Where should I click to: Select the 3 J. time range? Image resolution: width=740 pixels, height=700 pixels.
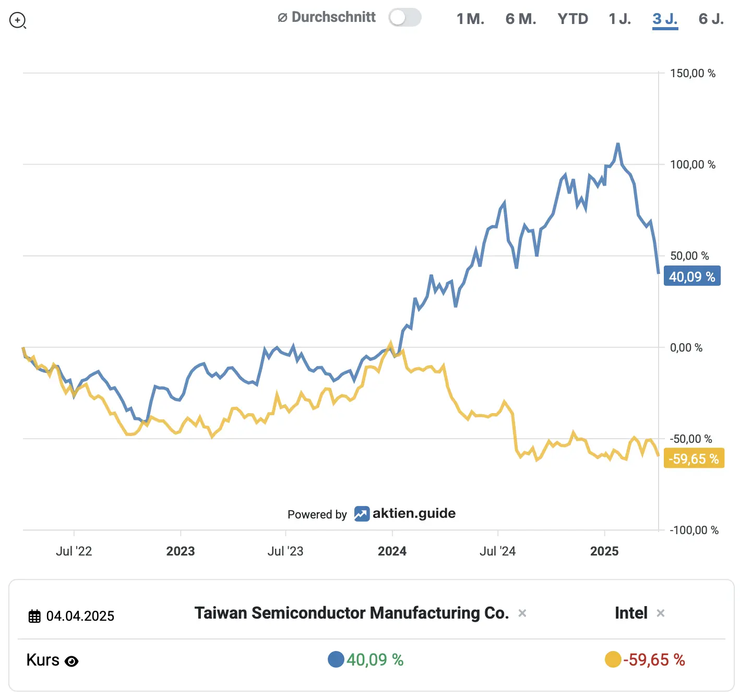click(x=665, y=19)
